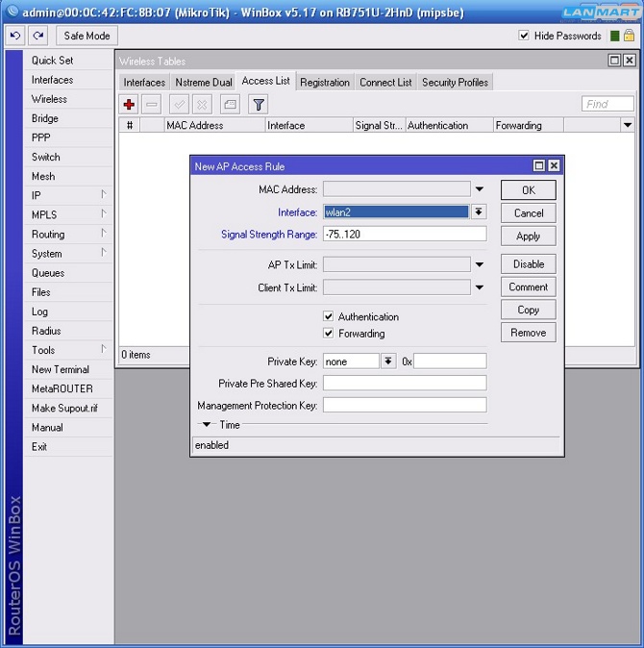Screen dimensions: 644x648
Task: Click the Private Key 0x hex field
Action: pos(450,361)
